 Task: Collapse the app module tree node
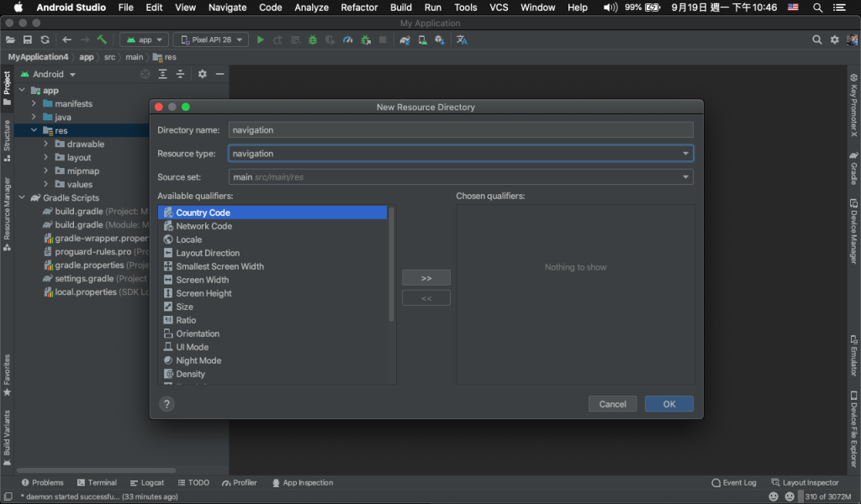[x=22, y=90]
